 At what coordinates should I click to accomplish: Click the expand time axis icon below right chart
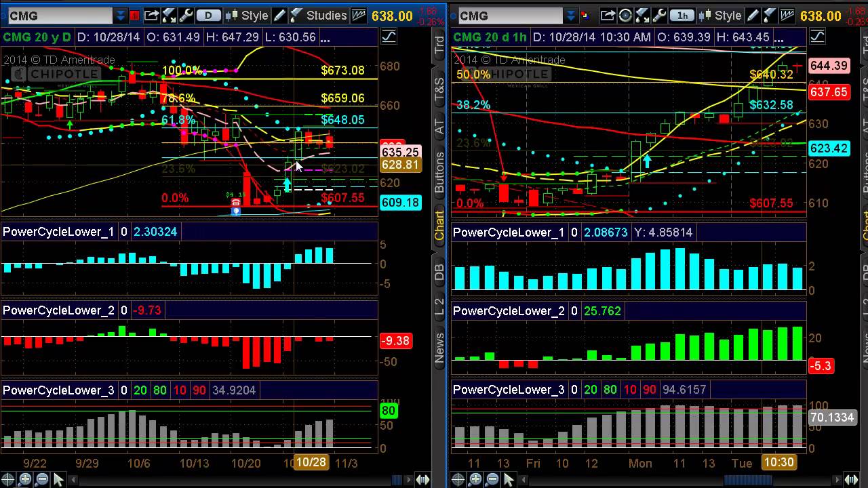tap(852, 480)
